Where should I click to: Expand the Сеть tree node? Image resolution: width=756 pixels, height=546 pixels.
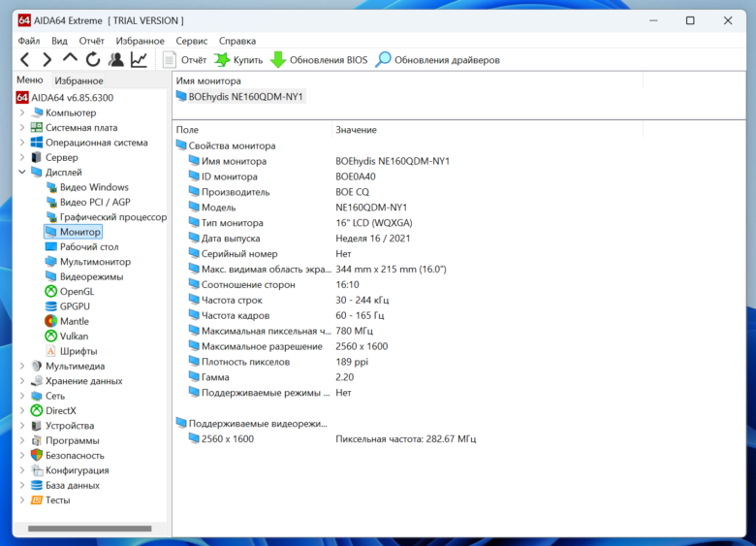[x=22, y=396]
